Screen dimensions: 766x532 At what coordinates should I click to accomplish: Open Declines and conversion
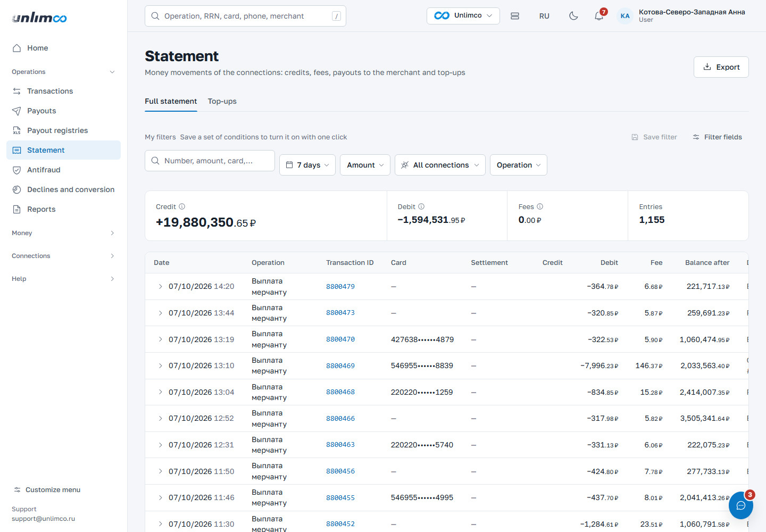coord(63,189)
